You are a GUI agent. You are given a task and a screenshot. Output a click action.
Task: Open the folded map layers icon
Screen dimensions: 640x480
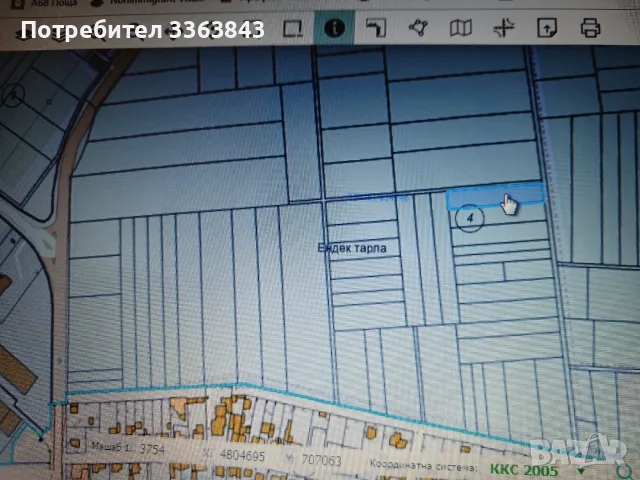(x=461, y=28)
